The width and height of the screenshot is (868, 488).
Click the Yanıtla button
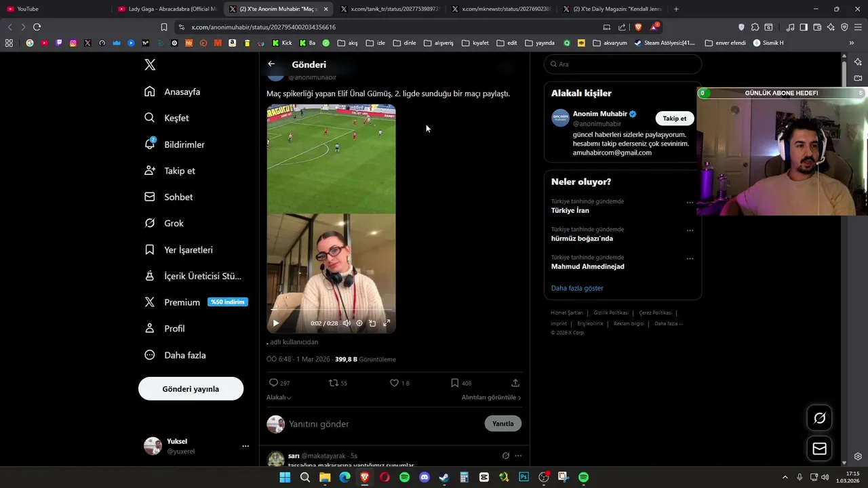click(503, 424)
